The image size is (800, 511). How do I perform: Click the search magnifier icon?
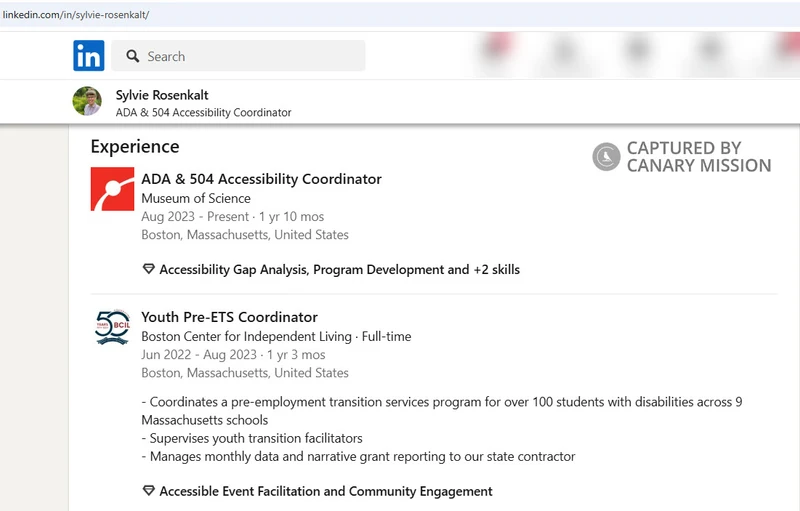pyautogui.click(x=133, y=56)
